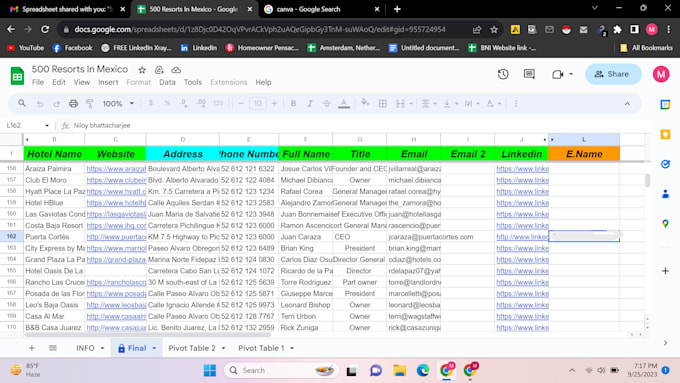
Task: Open text color picker
Action: click(344, 103)
